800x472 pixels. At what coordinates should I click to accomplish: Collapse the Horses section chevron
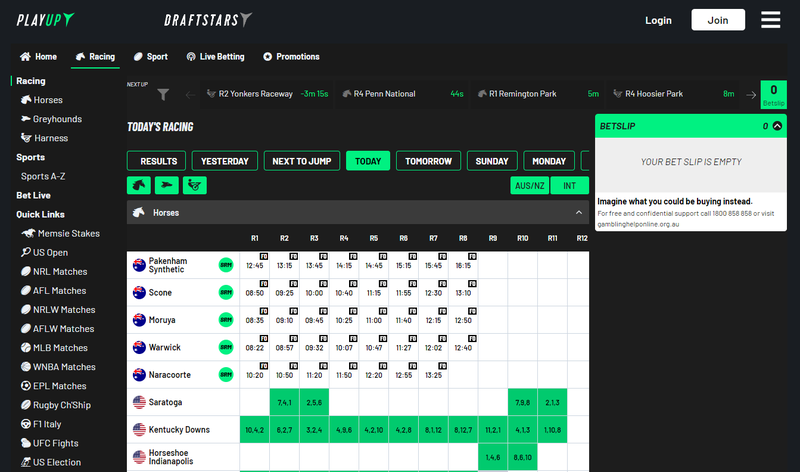(x=579, y=212)
